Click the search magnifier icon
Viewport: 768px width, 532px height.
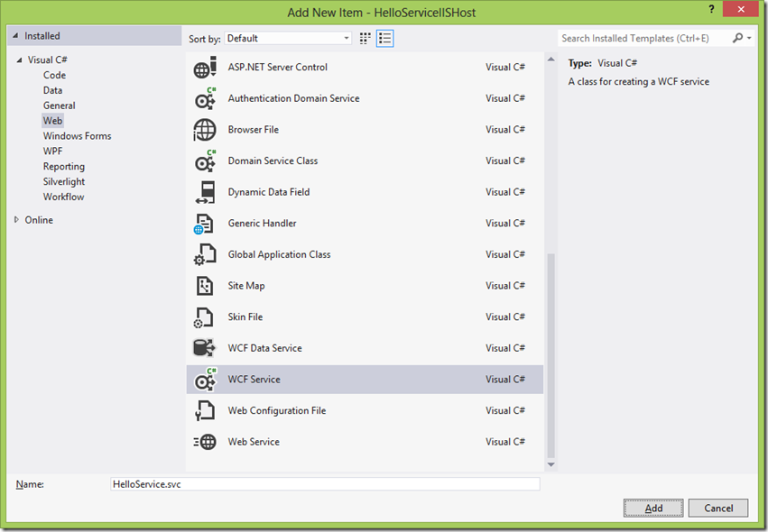pos(737,38)
